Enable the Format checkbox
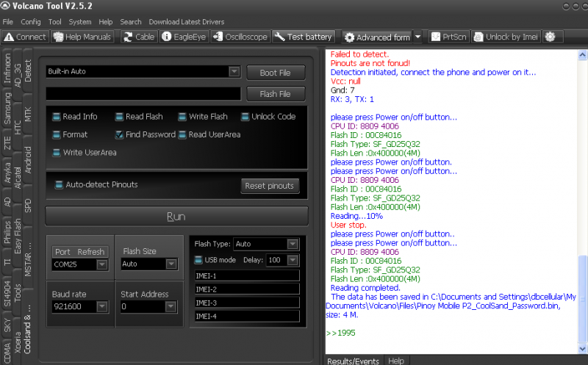The height and width of the screenshot is (365, 588). [57, 134]
